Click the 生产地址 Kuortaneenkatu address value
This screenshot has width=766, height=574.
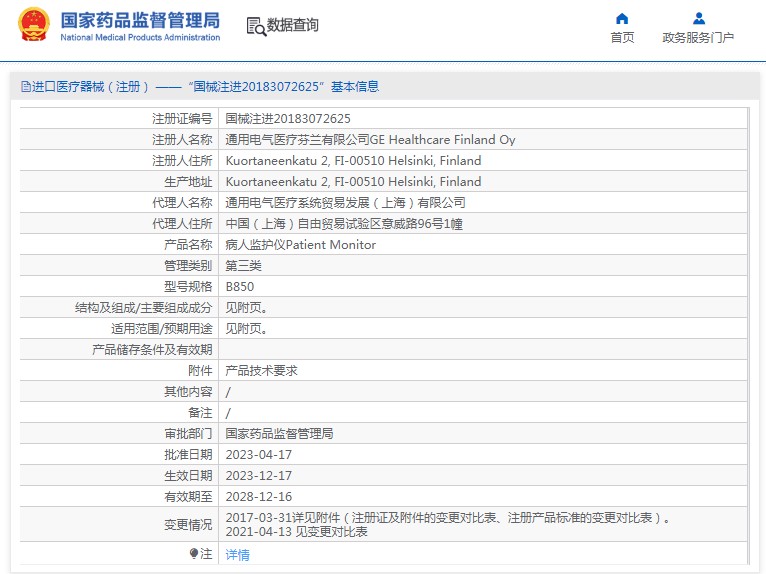[x=353, y=182]
